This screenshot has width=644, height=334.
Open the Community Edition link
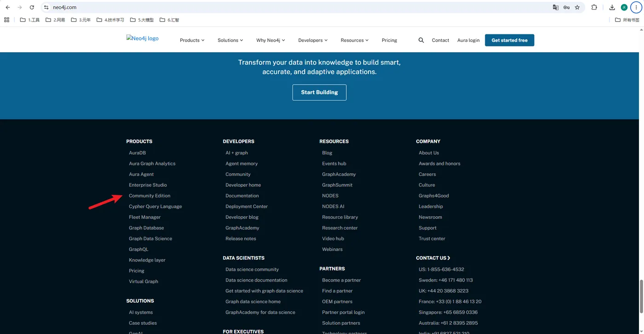point(149,196)
